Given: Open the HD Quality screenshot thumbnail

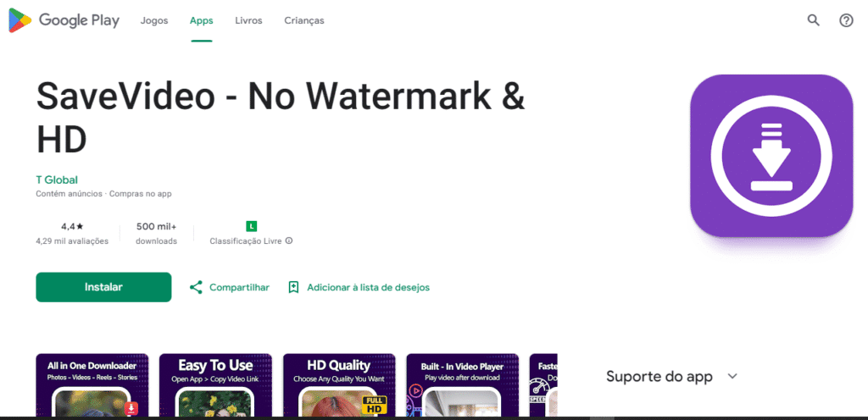Looking at the screenshot, I should click(x=339, y=384).
